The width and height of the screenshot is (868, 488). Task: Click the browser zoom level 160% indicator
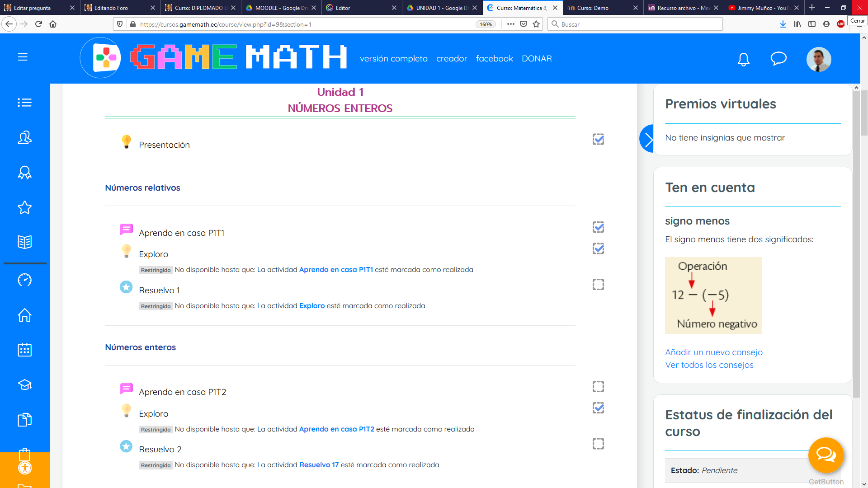pos(486,24)
